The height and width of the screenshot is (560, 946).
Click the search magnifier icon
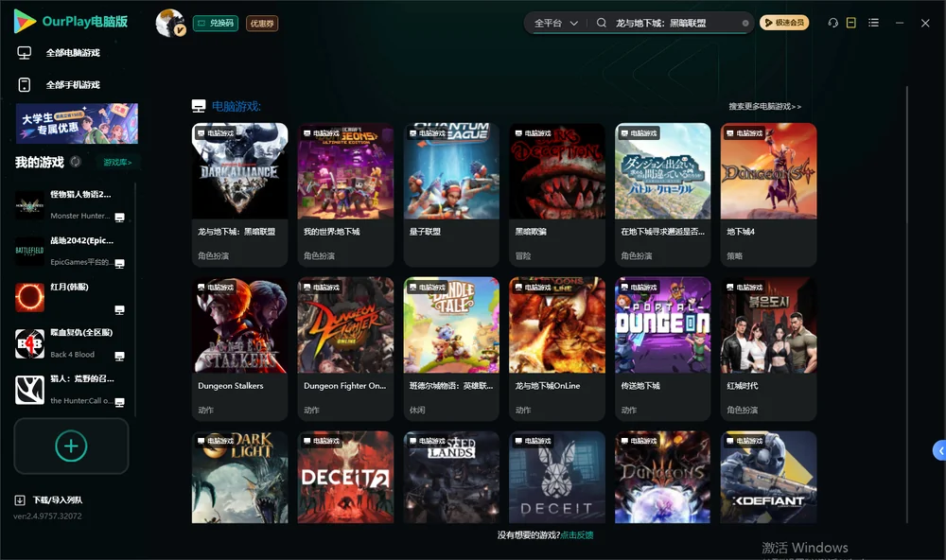point(602,23)
